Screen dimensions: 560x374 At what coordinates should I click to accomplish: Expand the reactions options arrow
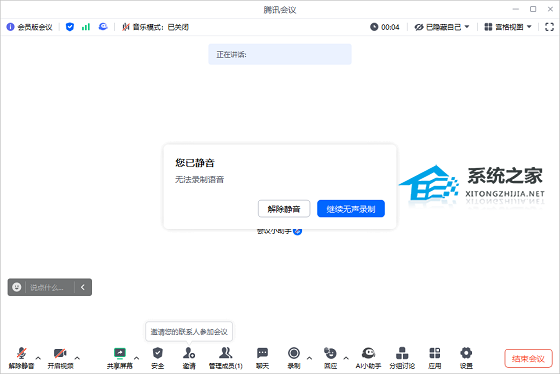(346, 358)
